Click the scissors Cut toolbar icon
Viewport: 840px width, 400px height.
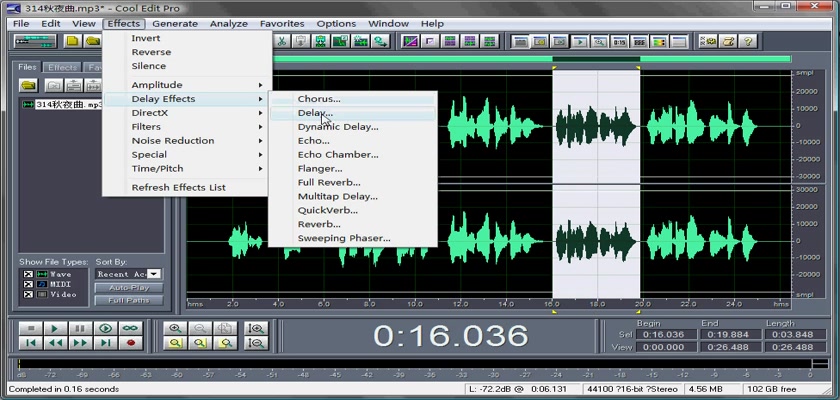282,41
